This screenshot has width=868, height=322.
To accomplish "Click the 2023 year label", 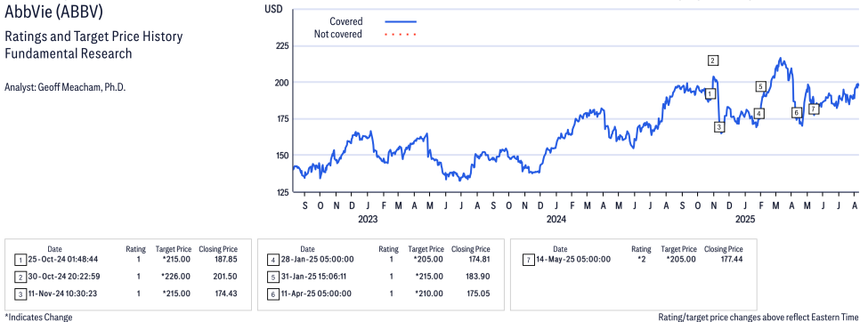I will (368, 219).
